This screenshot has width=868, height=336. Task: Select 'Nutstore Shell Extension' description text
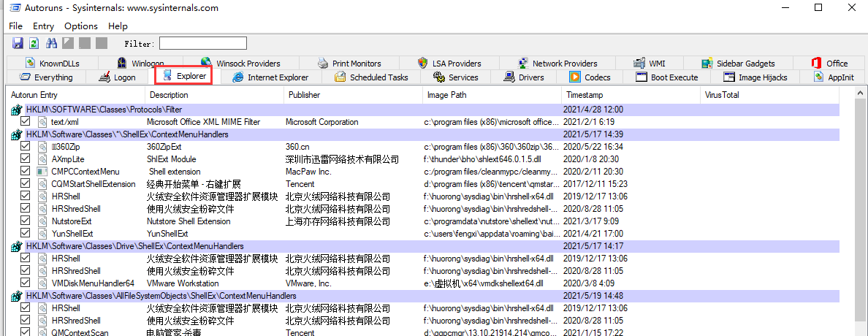pos(189,221)
